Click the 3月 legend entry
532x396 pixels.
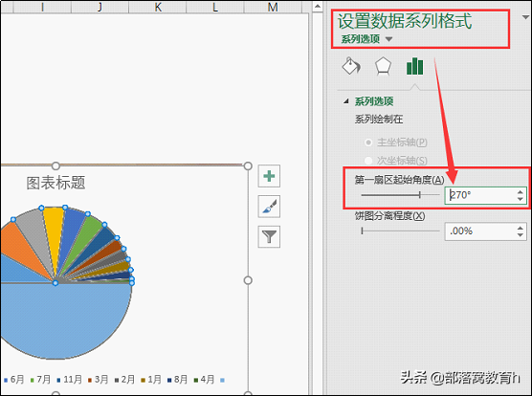(x=98, y=380)
